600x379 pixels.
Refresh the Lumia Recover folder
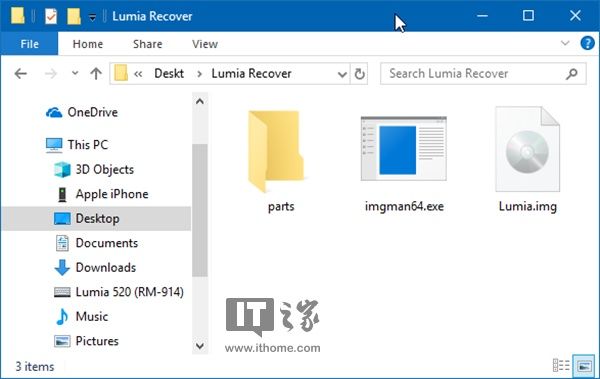click(359, 74)
